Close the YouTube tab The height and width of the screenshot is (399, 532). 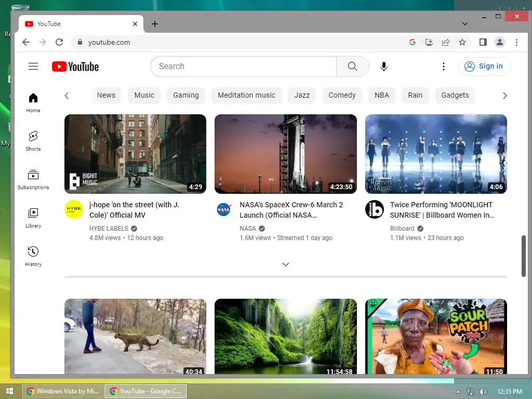pos(135,24)
